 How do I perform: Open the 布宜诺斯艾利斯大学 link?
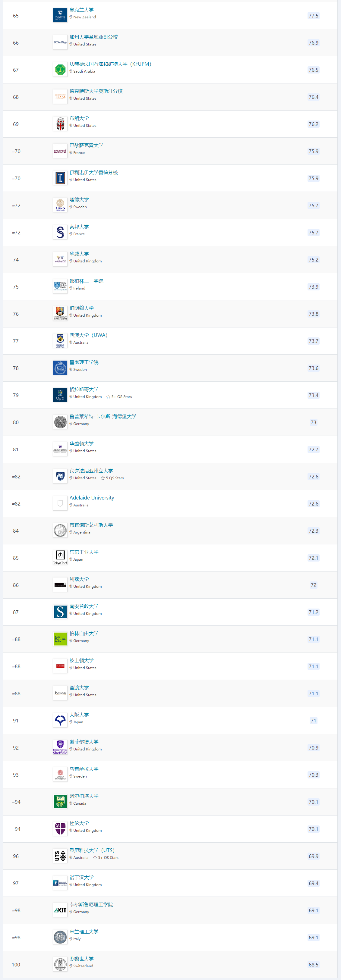point(91,524)
